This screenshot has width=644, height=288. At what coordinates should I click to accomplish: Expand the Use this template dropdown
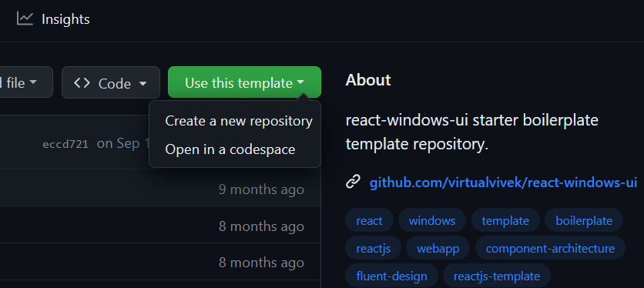244,82
